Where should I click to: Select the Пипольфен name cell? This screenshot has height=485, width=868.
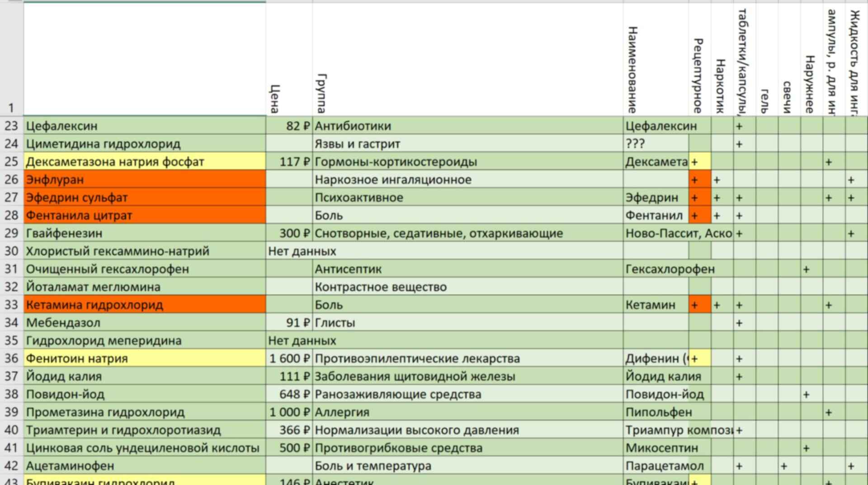656,412
